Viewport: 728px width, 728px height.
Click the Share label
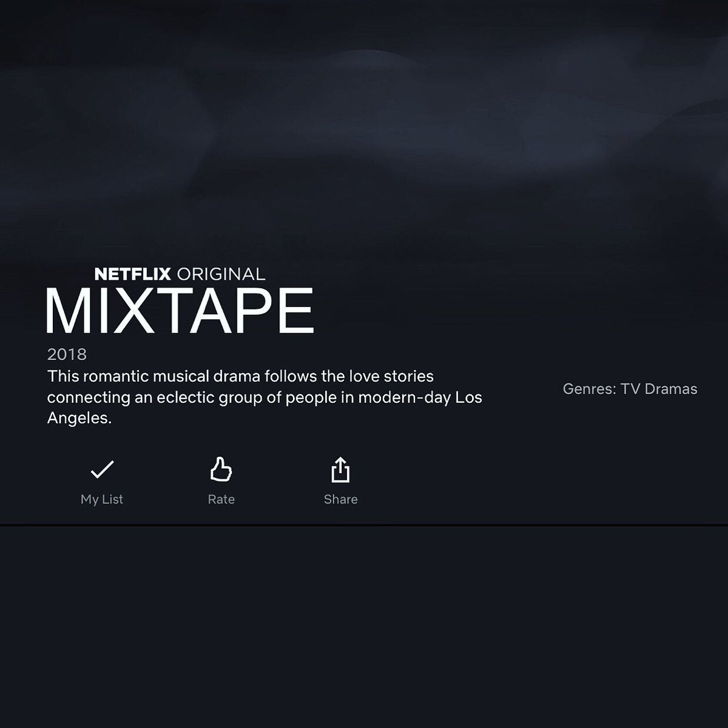pos(340,499)
